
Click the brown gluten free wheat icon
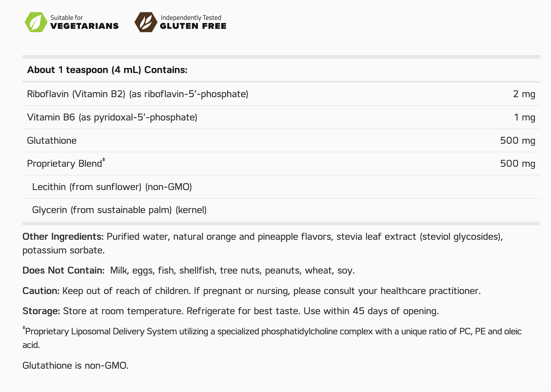pyautogui.click(x=146, y=22)
